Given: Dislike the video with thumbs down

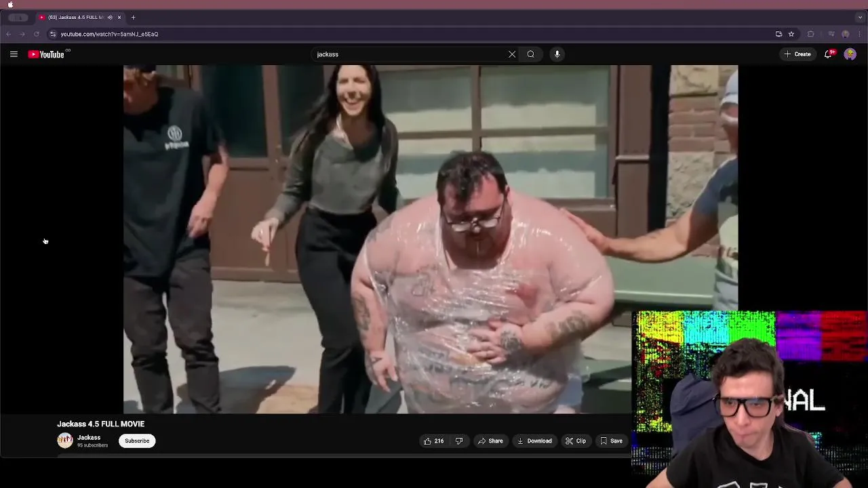Looking at the screenshot, I should point(459,441).
